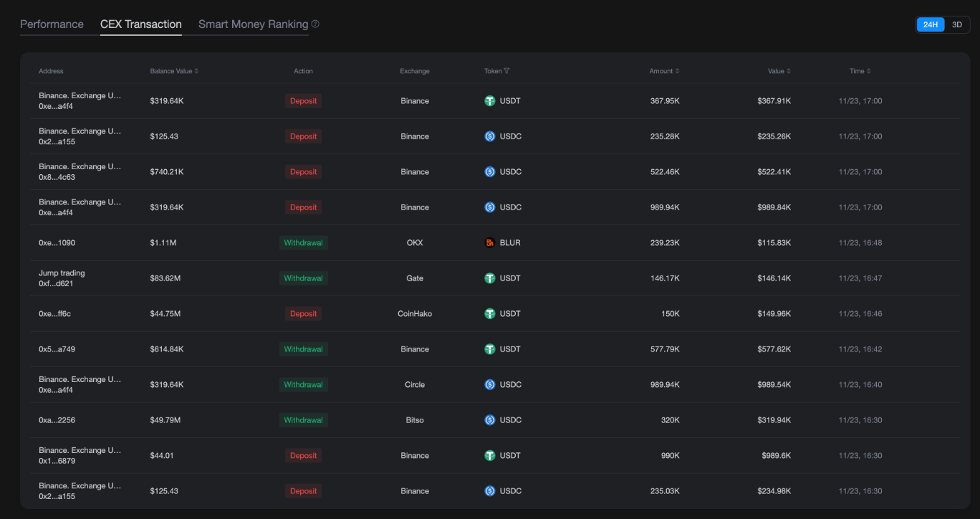
Task: Click the USDT icon in the Jump trading row
Action: pyautogui.click(x=490, y=278)
